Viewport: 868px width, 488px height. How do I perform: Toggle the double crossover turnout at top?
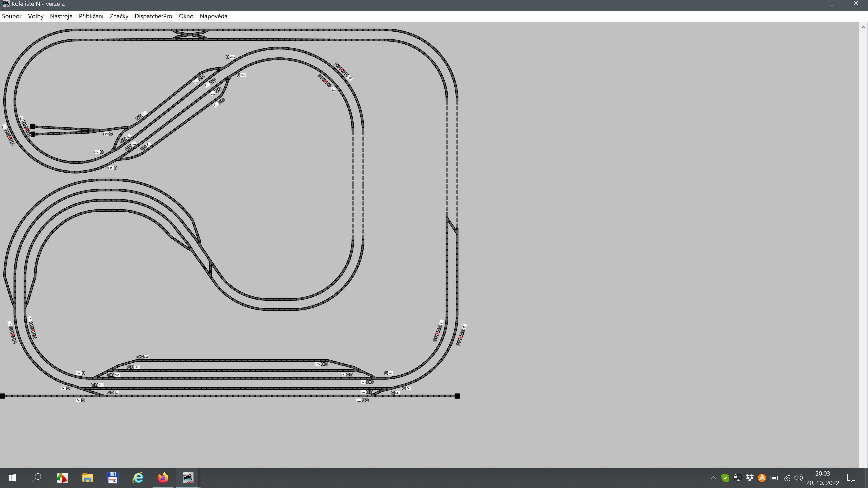pyautogui.click(x=190, y=35)
